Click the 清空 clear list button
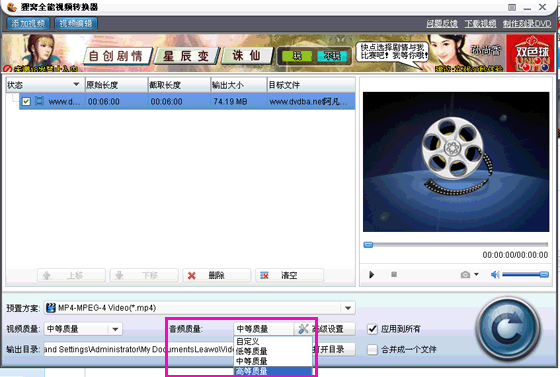This screenshot has height=377, width=560. point(290,275)
